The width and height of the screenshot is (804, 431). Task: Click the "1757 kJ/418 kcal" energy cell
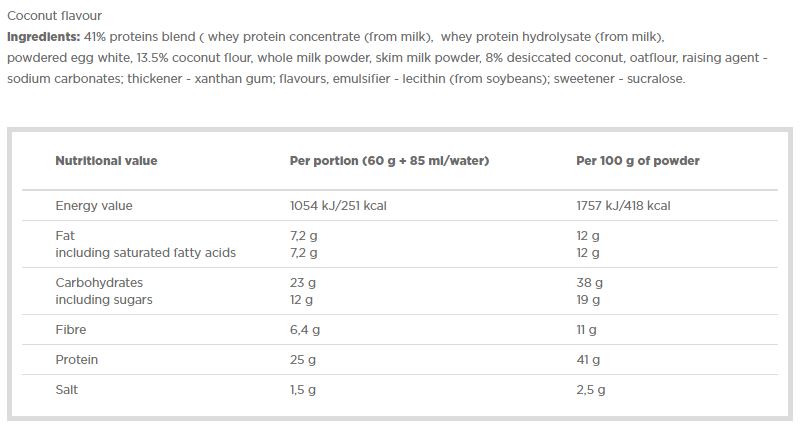(x=623, y=206)
